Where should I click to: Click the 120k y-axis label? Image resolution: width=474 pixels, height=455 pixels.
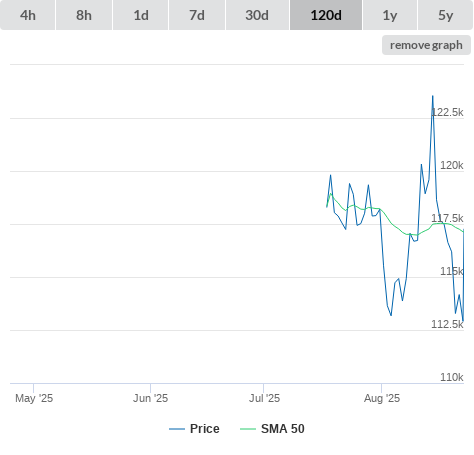pos(452,165)
